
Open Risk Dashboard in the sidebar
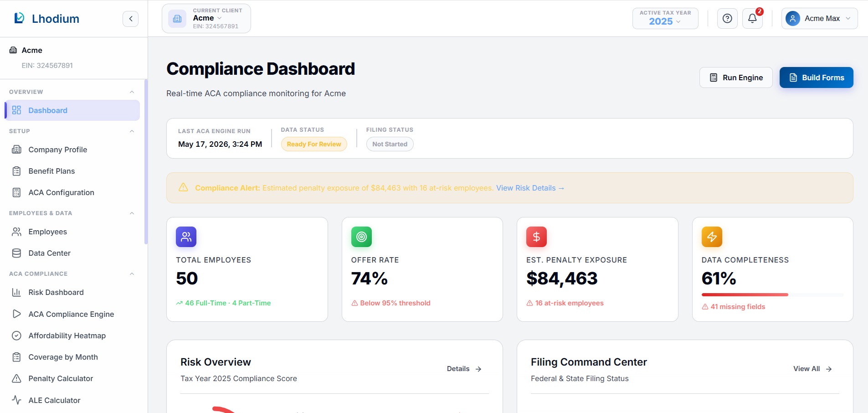tap(72, 292)
